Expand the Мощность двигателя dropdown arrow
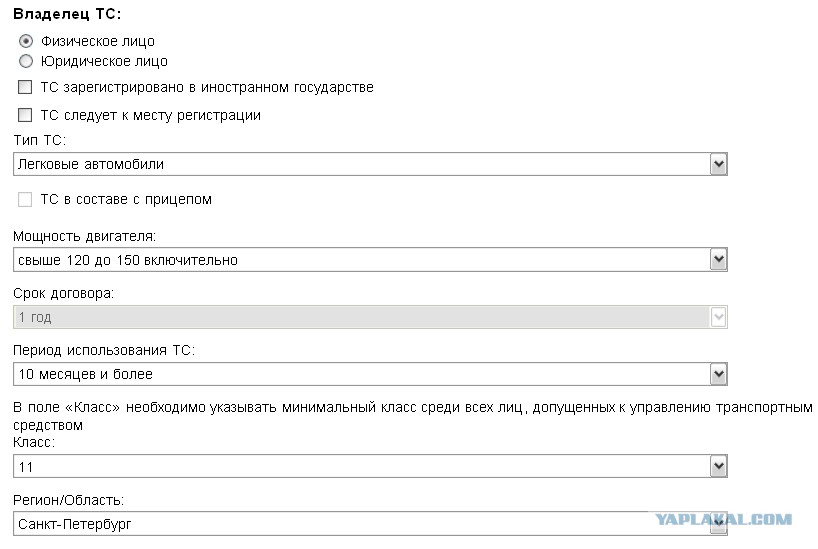The image size is (818, 549). [718, 259]
